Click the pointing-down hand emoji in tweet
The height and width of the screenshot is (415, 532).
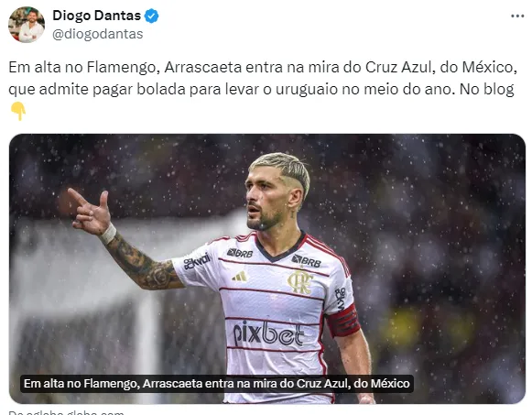18,111
